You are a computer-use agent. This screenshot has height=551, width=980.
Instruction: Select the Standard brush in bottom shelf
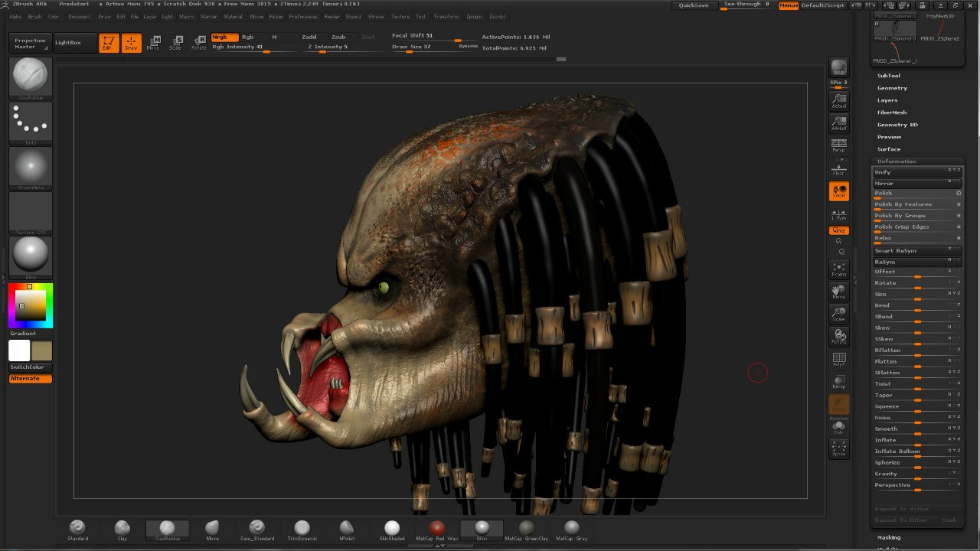pos(77,530)
